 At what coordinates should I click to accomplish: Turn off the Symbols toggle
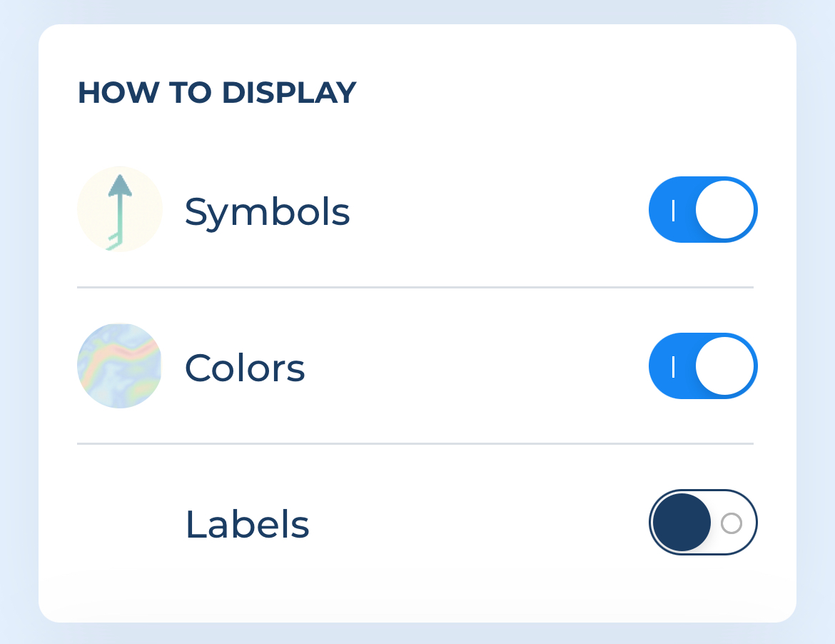point(703,209)
